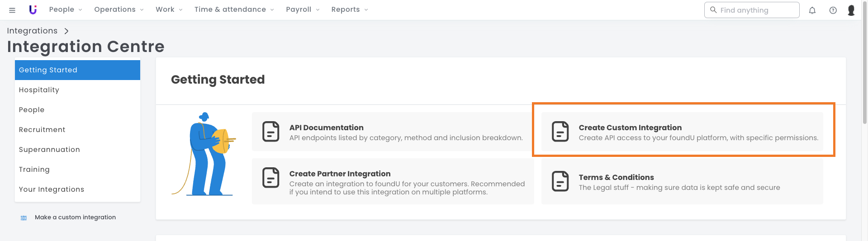Select Your Integrations in the sidebar
Screen dimensions: 868x241
(x=52, y=189)
